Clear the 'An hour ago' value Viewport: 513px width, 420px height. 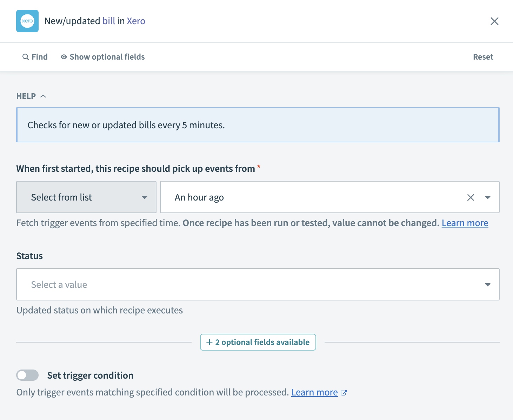click(471, 197)
